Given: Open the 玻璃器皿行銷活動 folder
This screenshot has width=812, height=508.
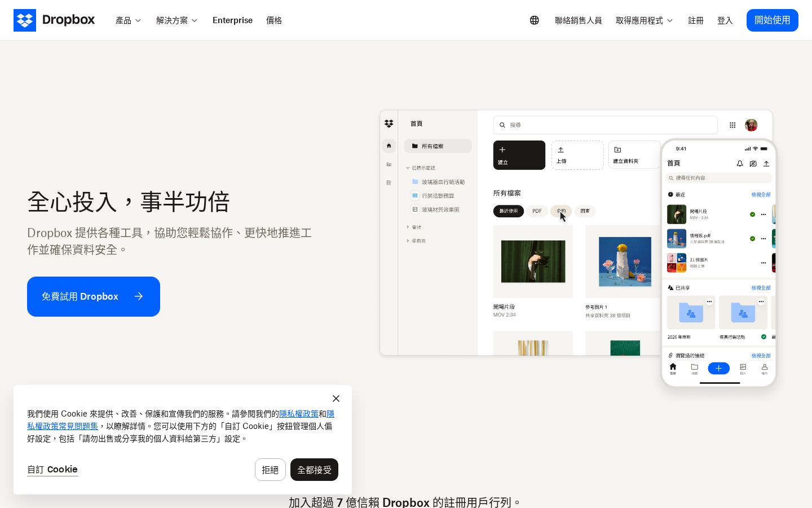Looking at the screenshot, I should tap(438, 182).
